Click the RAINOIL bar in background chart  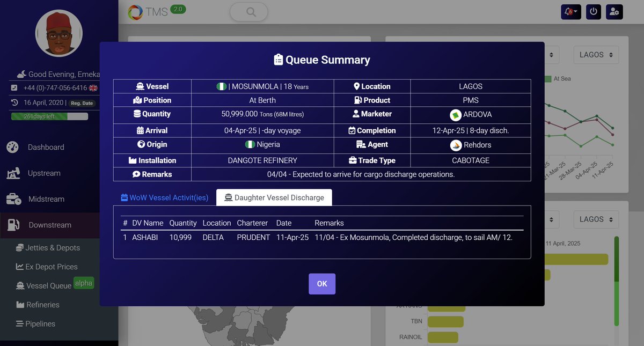(x=443, y=337)
